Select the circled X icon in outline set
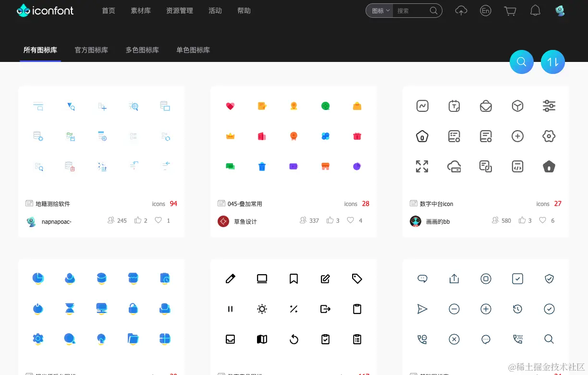This screenshot has width=588, height=375. [454, 339]
